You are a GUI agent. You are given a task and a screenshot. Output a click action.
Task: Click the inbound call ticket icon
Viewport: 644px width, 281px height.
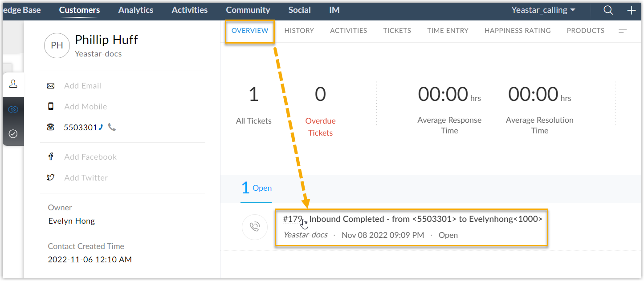tap(254, 227)
